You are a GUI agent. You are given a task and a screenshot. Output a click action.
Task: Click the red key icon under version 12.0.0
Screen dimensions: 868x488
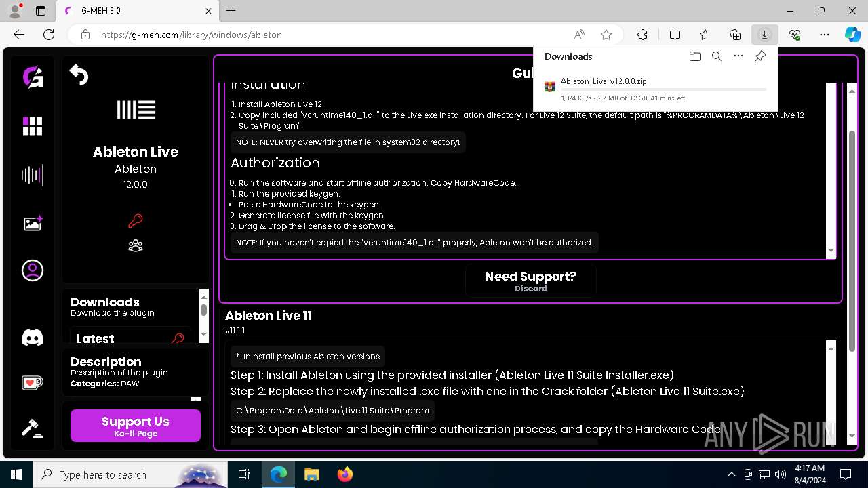click(x=136, y=221)
